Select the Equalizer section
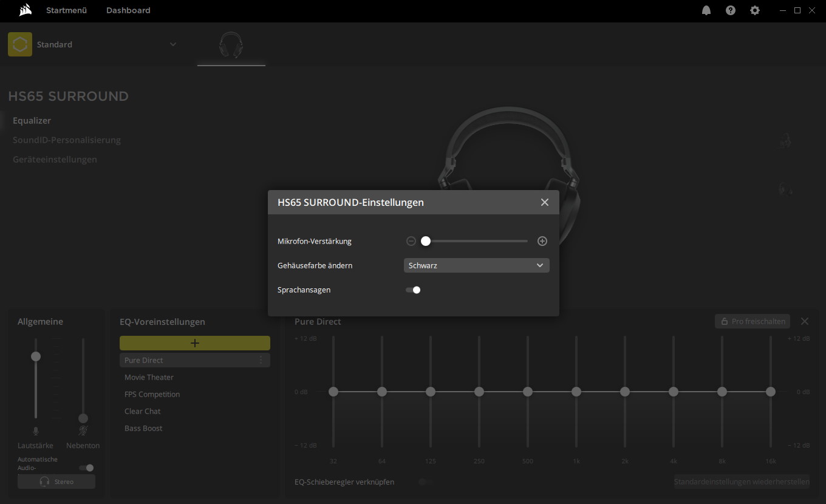 pyautogui.click(x=32, y=120)
